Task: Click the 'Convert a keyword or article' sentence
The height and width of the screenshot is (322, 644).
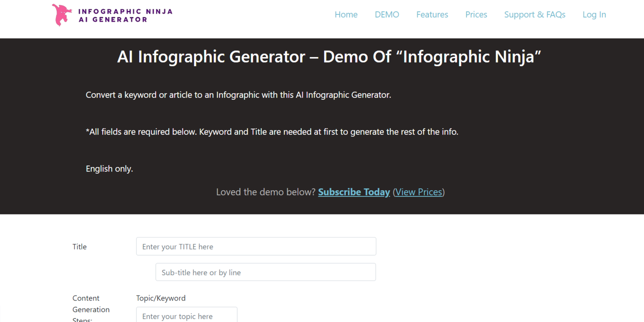Action: [x=238, y=95]
